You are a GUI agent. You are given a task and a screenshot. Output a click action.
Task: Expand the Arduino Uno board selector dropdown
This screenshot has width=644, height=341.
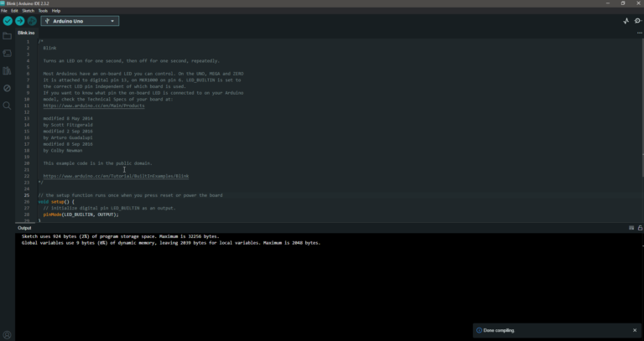pos(80,21)
